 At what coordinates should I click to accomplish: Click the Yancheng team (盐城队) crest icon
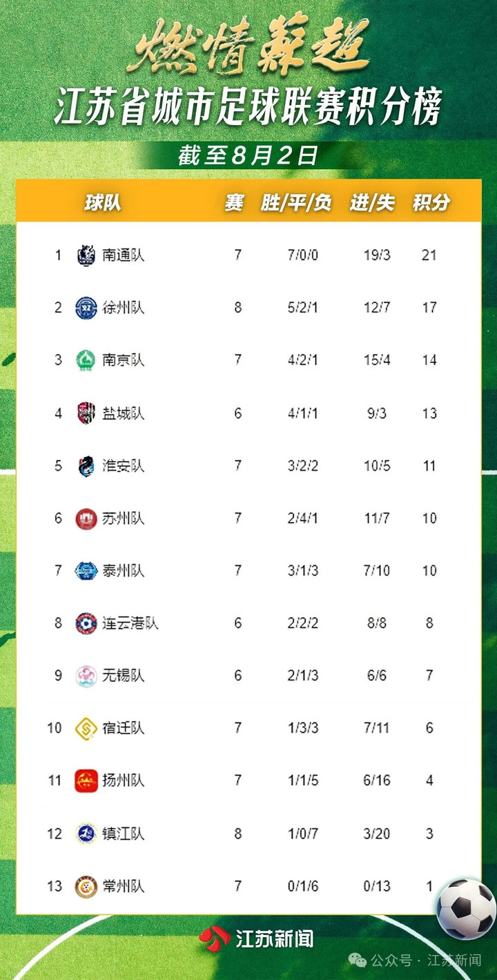[86, 413]
